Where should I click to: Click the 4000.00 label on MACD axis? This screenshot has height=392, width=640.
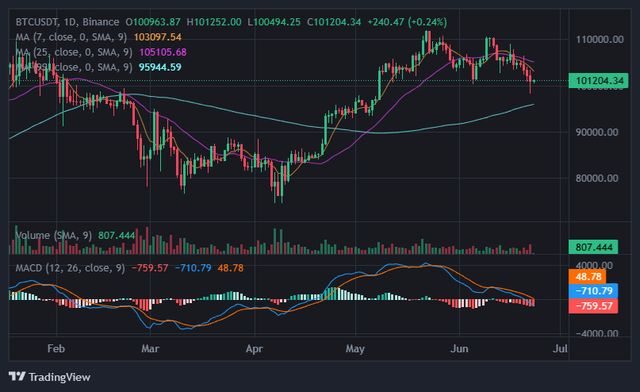tap(594, 265)
